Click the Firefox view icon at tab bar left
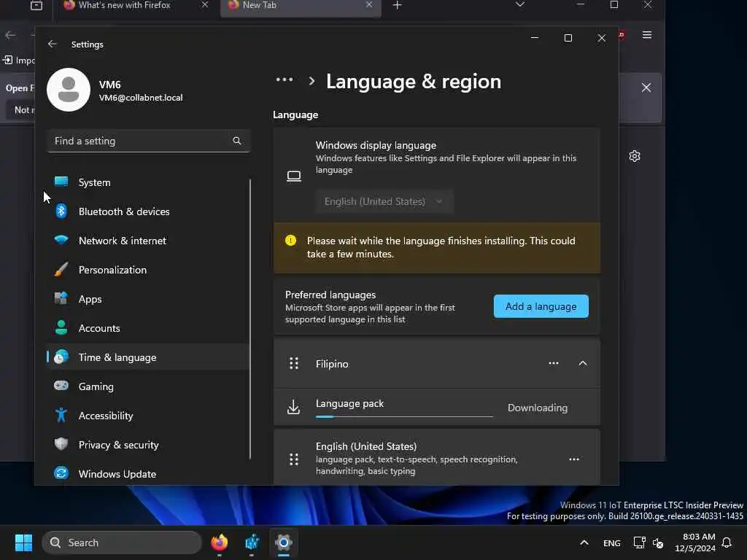 click(36, 5)
